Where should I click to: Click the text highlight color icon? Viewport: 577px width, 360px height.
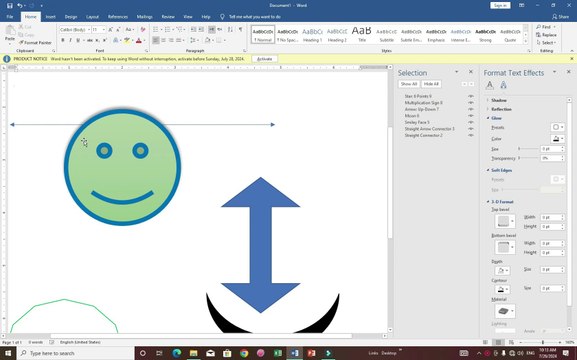point(127,40)
